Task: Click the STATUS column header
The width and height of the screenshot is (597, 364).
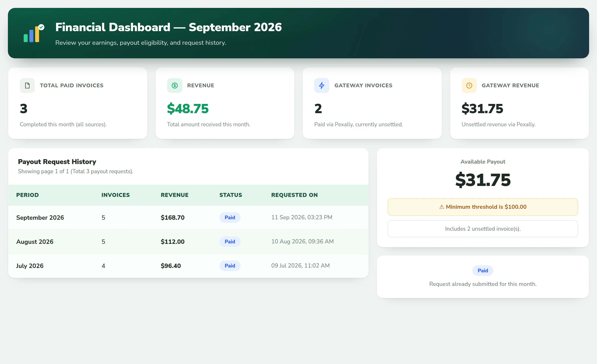Action: [x=231, y=195]
